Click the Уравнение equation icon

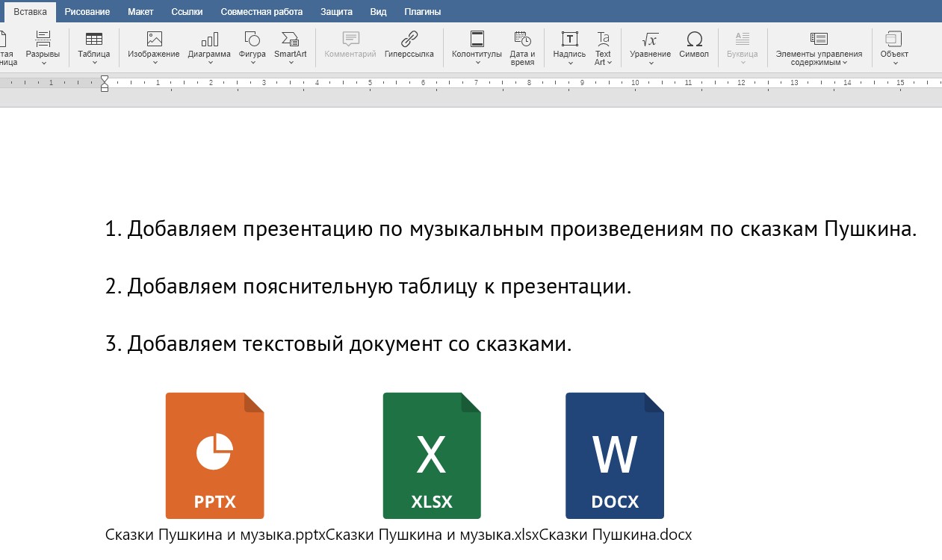[x=650, y=39]
